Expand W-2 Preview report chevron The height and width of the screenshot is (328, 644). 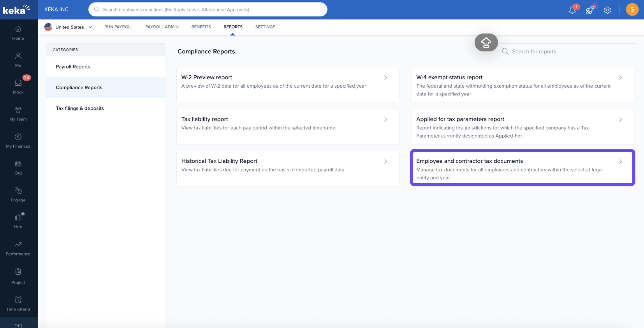coord(385,78)
